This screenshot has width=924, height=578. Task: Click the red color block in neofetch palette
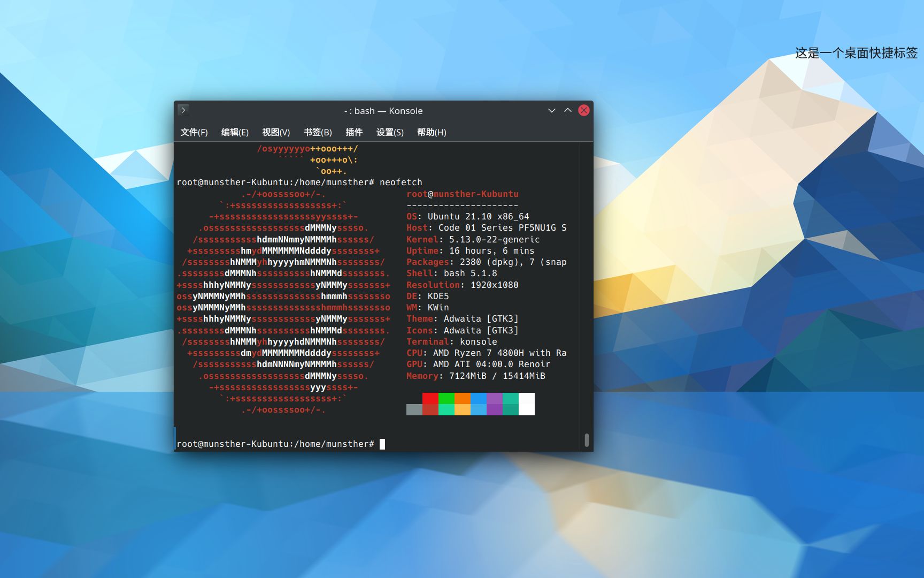click(x=430, y=399)
